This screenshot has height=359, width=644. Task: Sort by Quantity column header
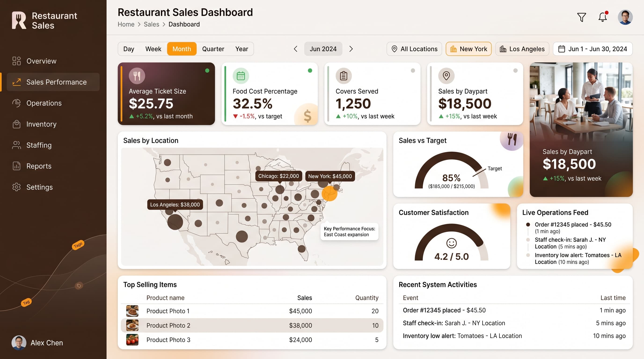(x=367, y=298)
